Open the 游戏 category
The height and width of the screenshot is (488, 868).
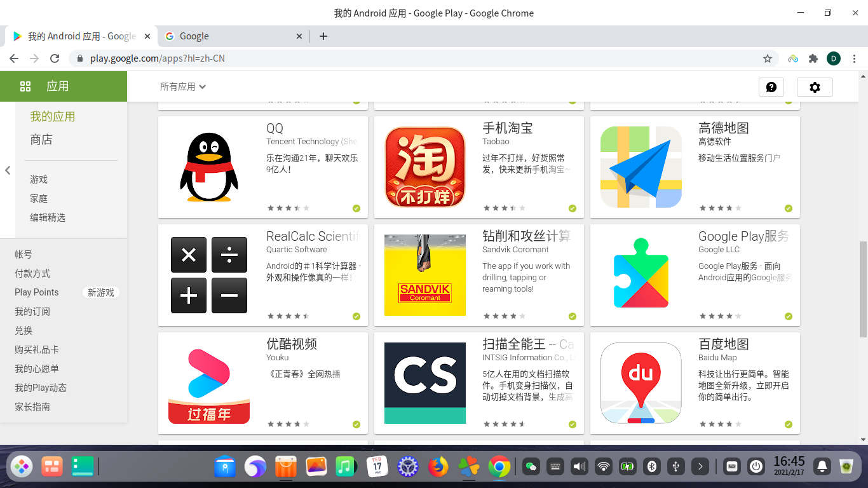[x=39, y=180]
